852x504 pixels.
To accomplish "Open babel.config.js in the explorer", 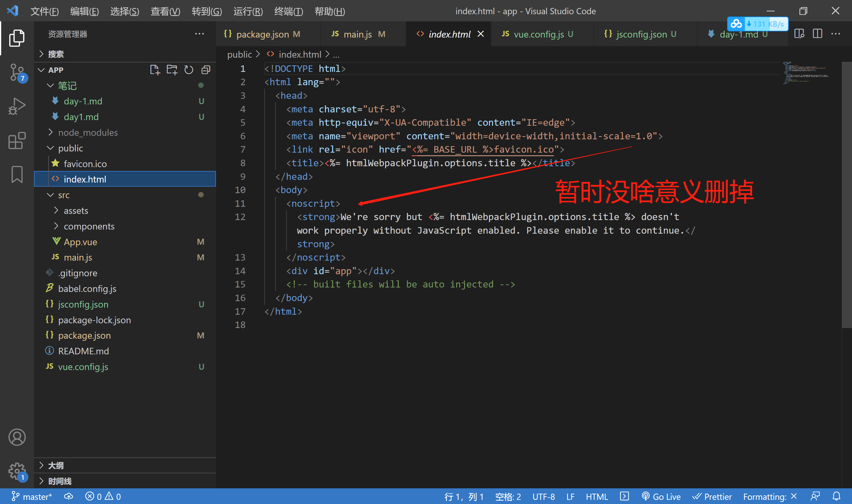I will coord(125,289).
